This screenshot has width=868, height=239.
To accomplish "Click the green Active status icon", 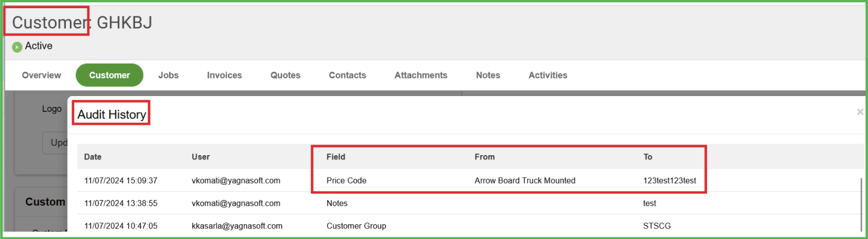I will coord(17,47).
